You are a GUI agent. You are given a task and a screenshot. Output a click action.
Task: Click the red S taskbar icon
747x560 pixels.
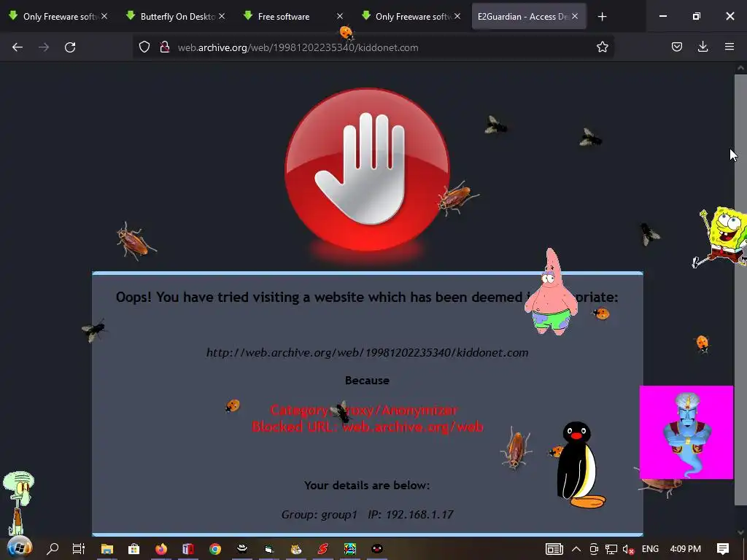click(323, 548)
